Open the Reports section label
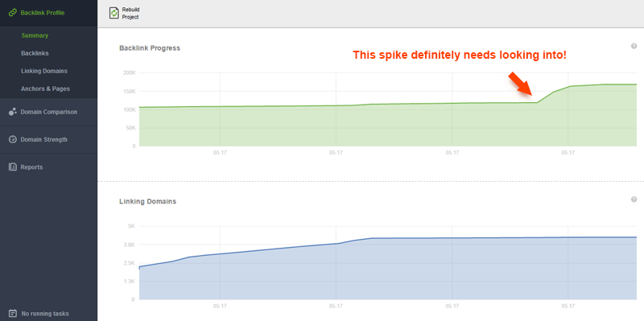Viewport: 644px width, 321px height. pyautogui.click(x=31, y=167)
